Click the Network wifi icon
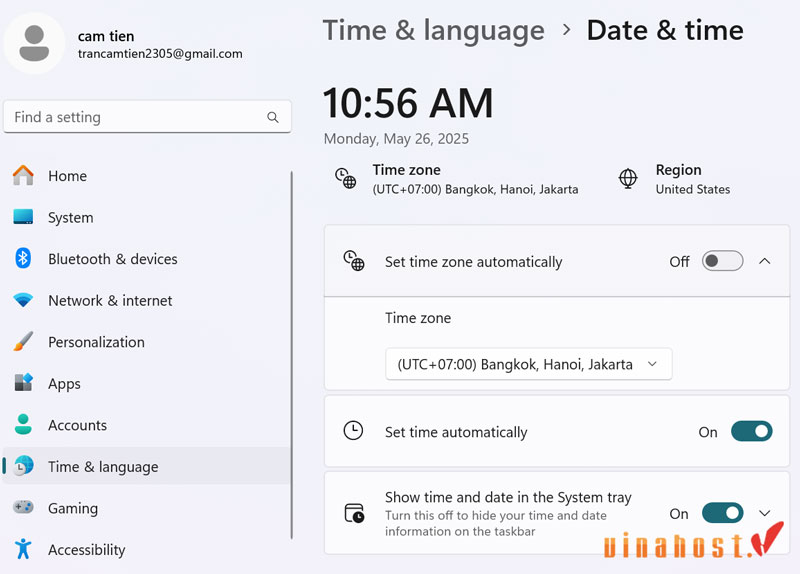The image size is (800, 574). point(23,300)
